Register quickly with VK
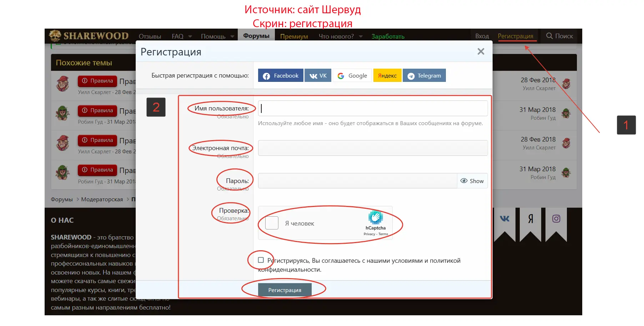The image size is (644, 326). tap(318, 75)
